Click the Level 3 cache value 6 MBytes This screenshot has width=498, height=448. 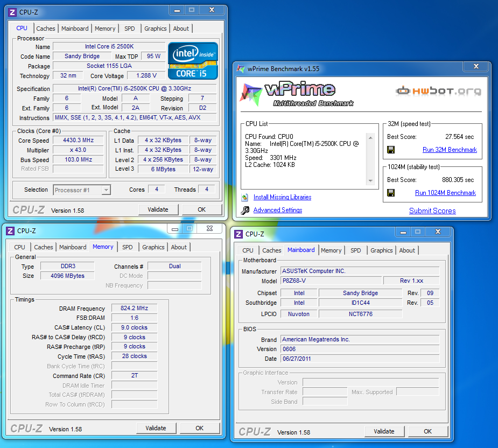point(163,170)
